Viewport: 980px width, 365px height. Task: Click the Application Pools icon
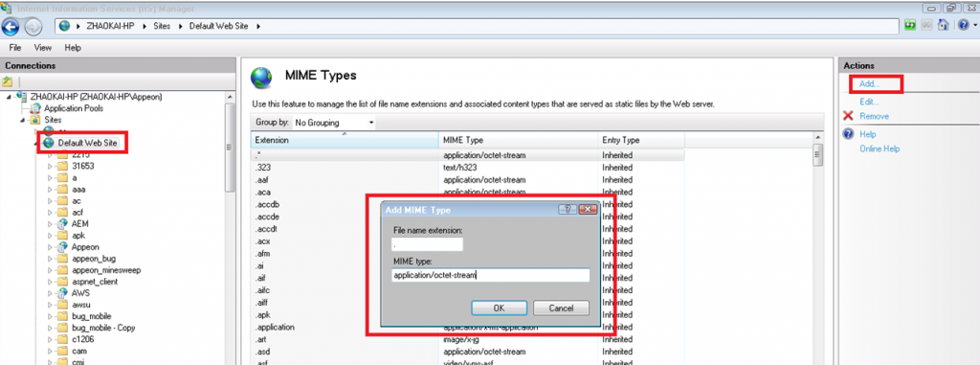[35, 108]
